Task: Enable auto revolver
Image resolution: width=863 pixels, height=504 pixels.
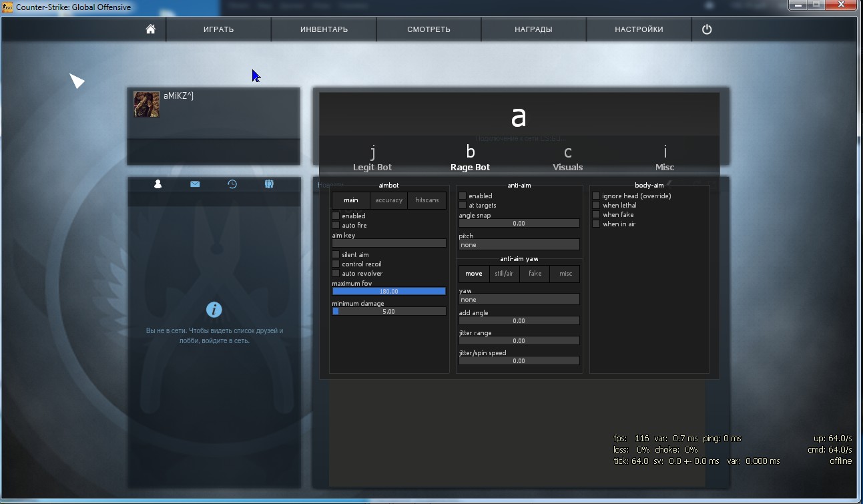Action: pos(336,274)
